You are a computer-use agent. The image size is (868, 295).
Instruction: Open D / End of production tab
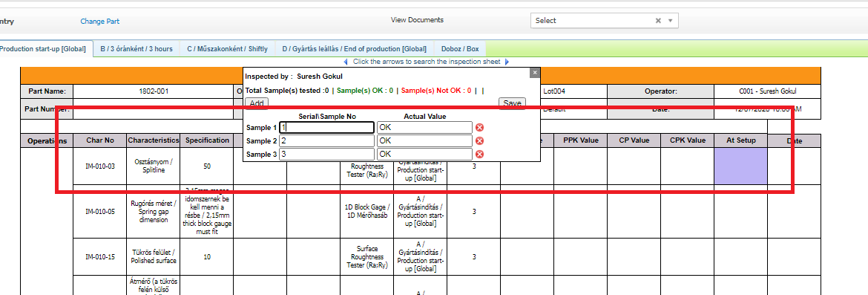pos(355,49)
